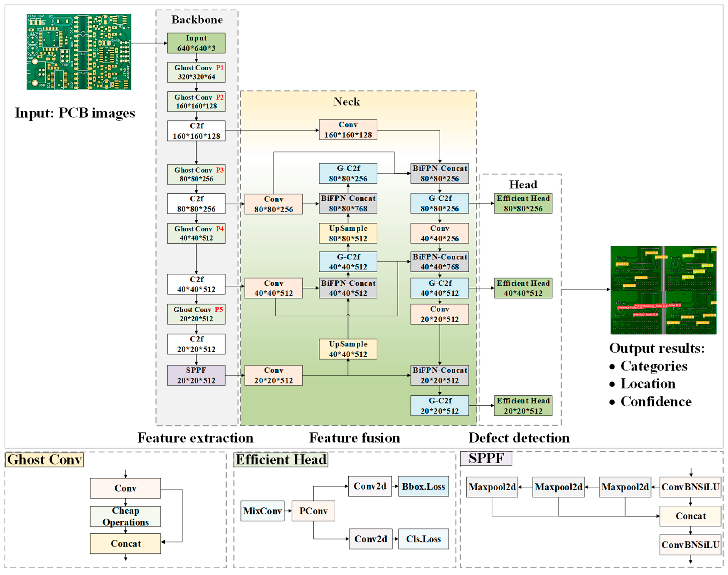This screenshot has height=575, width=728.
Task: Click the output detection results image
Action: 663,290
